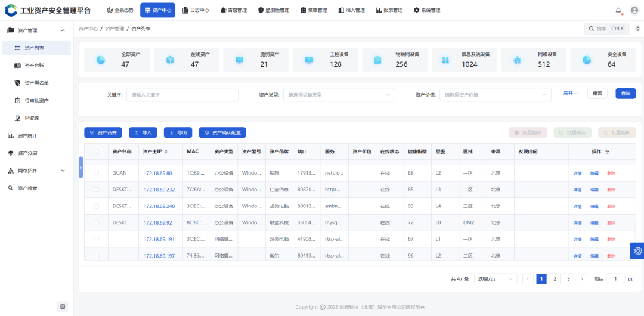Collapse sidebar using bottom fold icon

pyautogui.click(x=63, y=306)
